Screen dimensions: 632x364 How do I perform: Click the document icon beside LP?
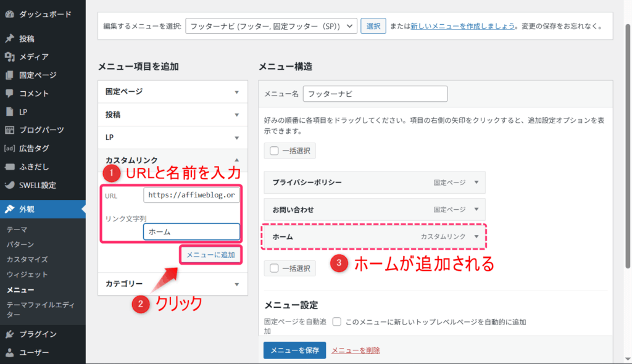pyautogui.click(x=10, y=112)
